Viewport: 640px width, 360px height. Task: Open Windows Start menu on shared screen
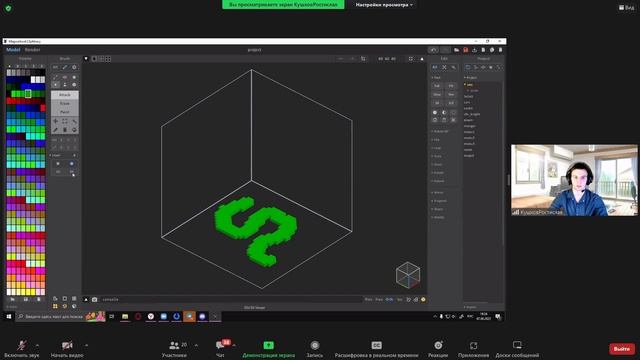(x=9, y=316)
